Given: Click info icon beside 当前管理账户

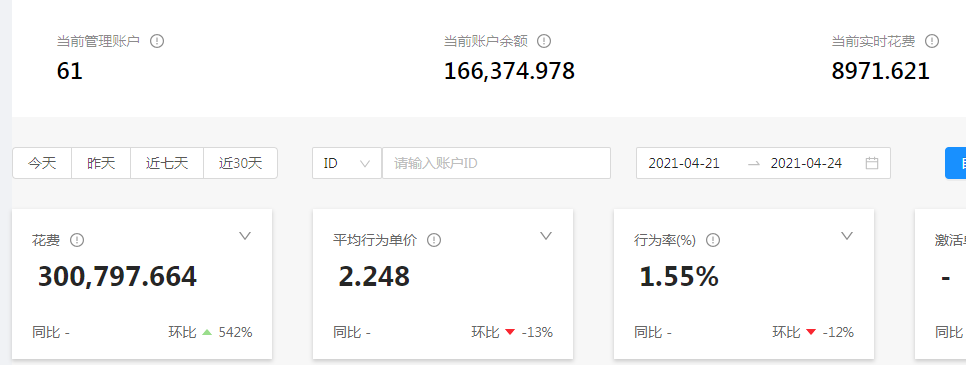Looking at the screenshot, I should point(157,41).
